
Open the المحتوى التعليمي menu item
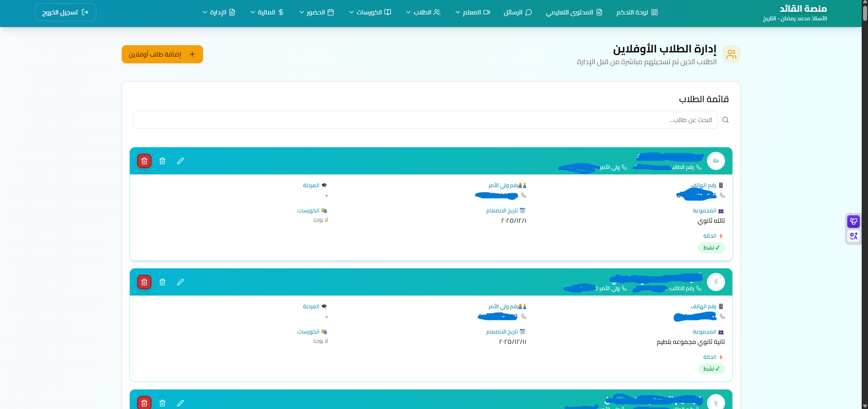(574, 12)
